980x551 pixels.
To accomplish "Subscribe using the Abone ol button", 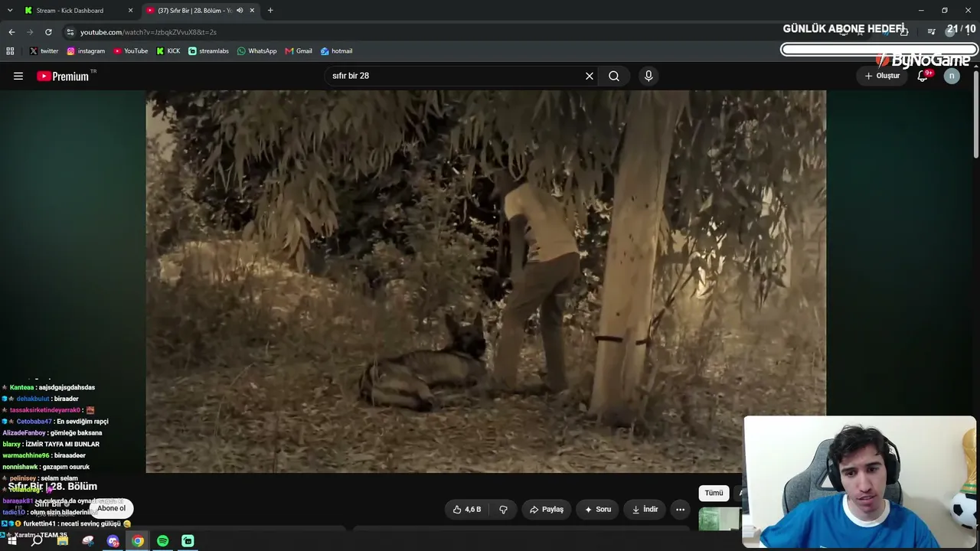I will 111,508.
